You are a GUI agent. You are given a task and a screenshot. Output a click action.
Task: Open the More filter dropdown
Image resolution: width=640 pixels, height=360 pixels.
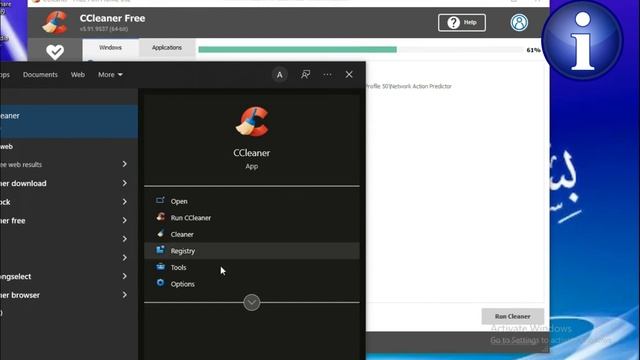[110, 75]
